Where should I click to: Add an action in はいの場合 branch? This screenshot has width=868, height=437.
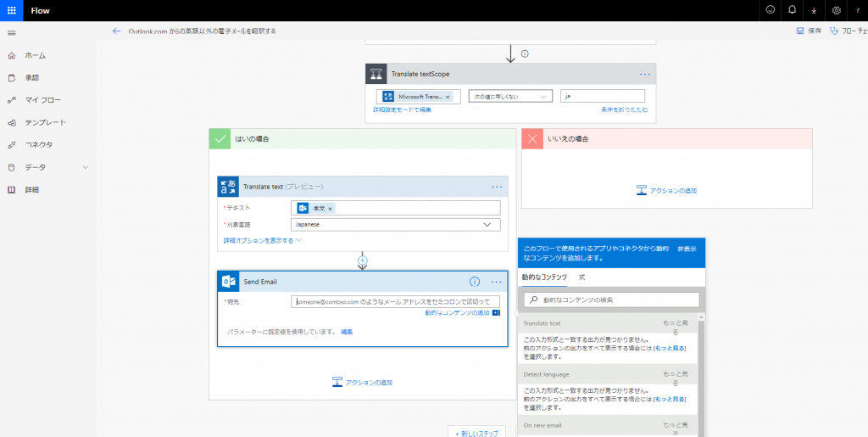coord(363,382)
